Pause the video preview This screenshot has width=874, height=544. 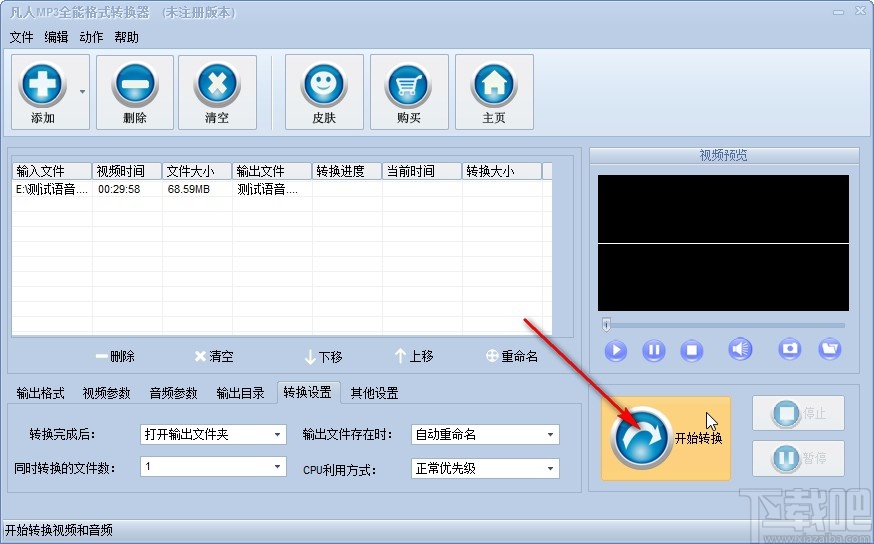[654, 351]
